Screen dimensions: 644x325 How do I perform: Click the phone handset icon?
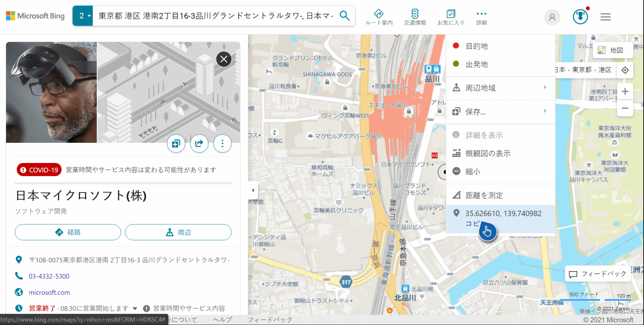19,276
